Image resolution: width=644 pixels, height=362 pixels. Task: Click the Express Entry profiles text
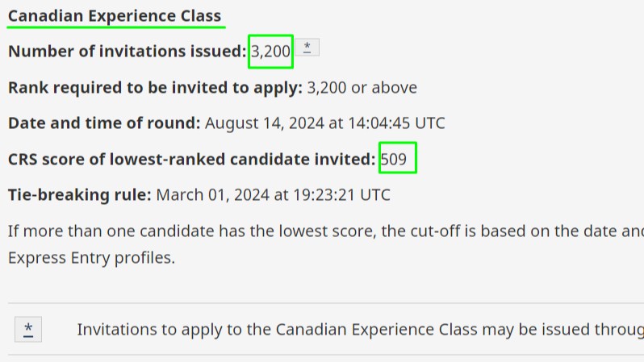coord(91,258)
